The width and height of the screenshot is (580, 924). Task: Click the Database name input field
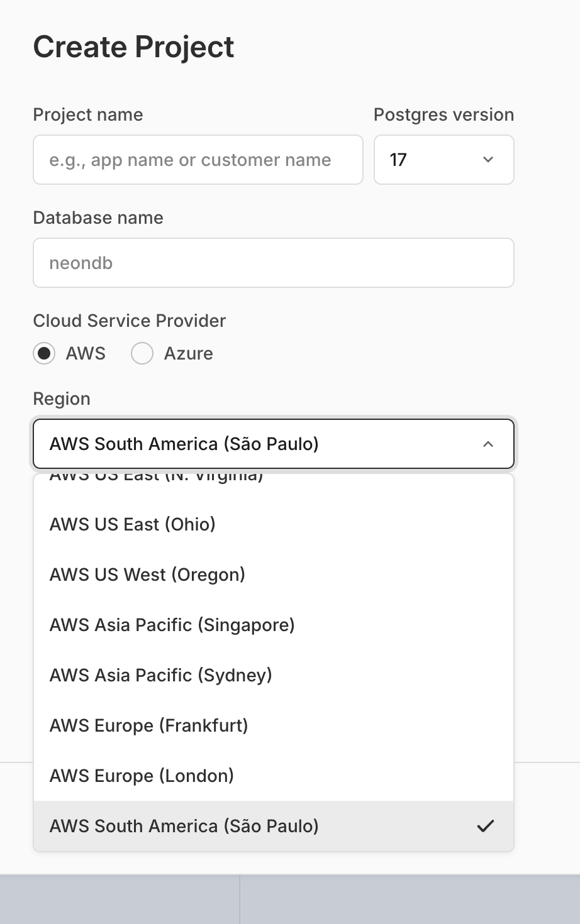coord(274,263)
